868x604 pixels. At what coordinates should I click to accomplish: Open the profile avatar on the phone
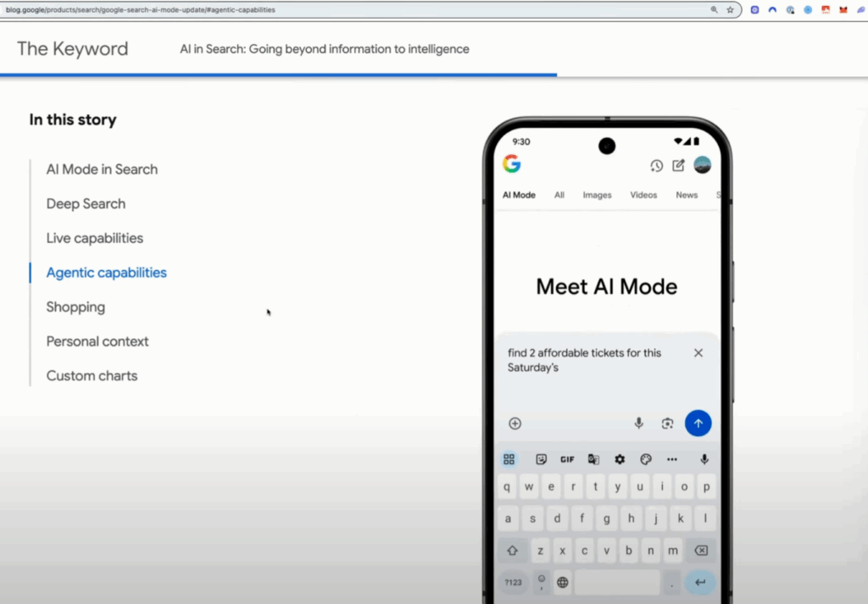(703, 165)
